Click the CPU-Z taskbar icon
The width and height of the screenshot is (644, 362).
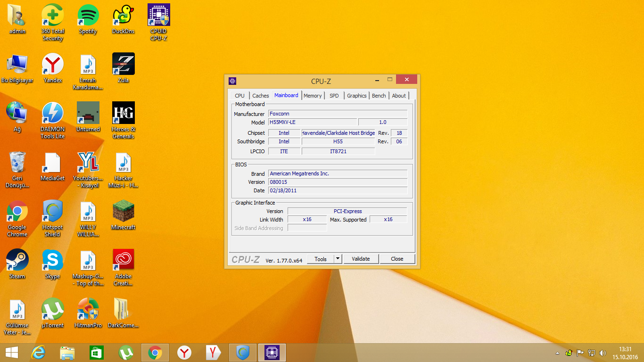click(271, 353)
